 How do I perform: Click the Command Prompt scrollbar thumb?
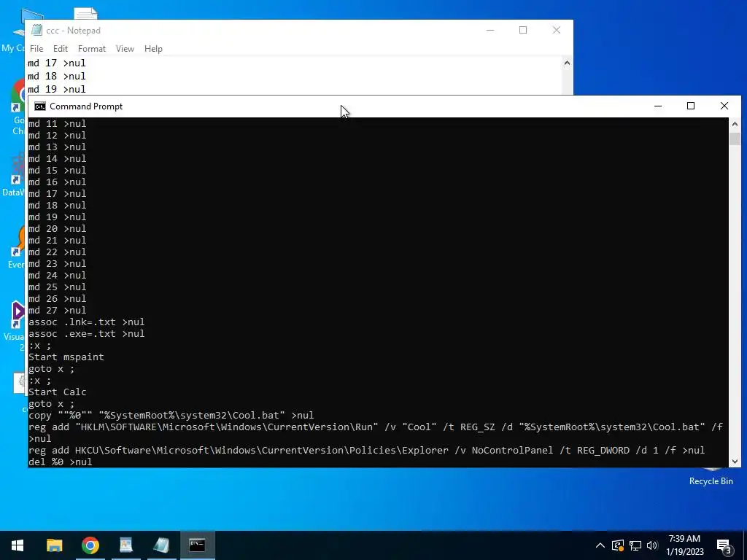pos(735,139)
